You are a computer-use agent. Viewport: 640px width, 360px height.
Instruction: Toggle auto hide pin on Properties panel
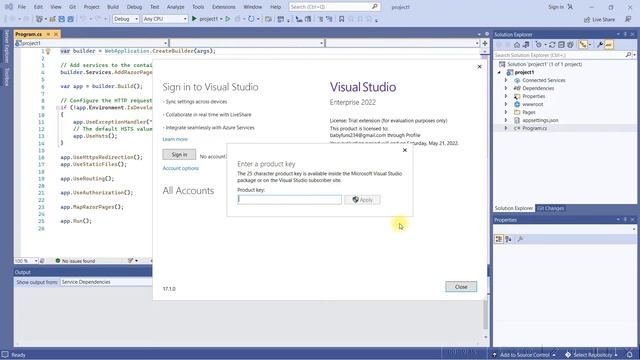tap(625, 220)
